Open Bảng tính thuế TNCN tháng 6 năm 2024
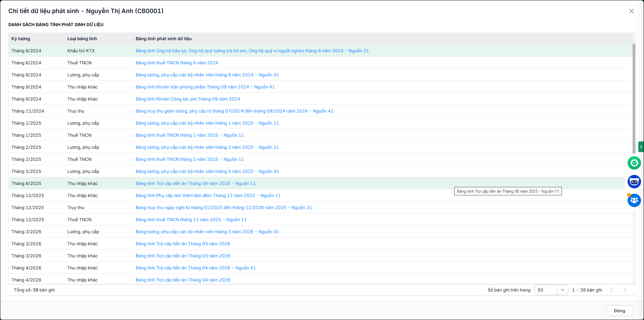The width and height of the screenshot is (644, 320). (x=177, y=63)
